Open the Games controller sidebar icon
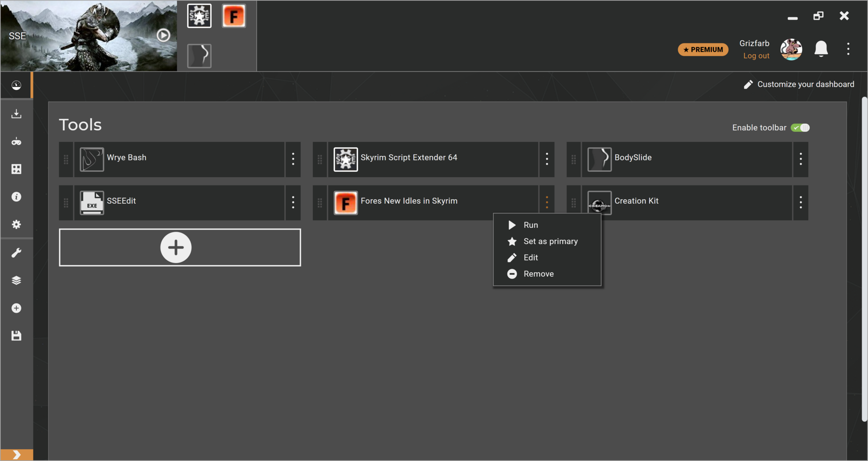This screenshot has width=868, height=461. tap(16, 141)
